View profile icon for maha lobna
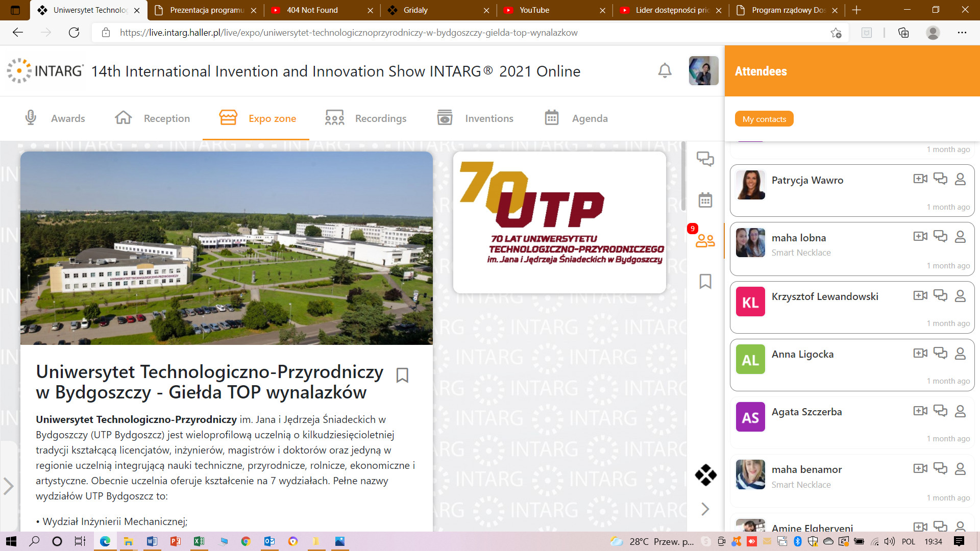The width and height of the screenshot is (980, 551). click(x=960, y=237)
